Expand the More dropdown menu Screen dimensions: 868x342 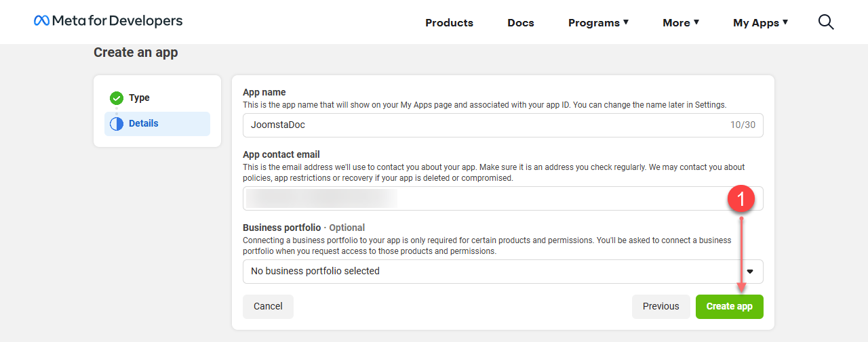pyautogui.click(x=681, y=22)
